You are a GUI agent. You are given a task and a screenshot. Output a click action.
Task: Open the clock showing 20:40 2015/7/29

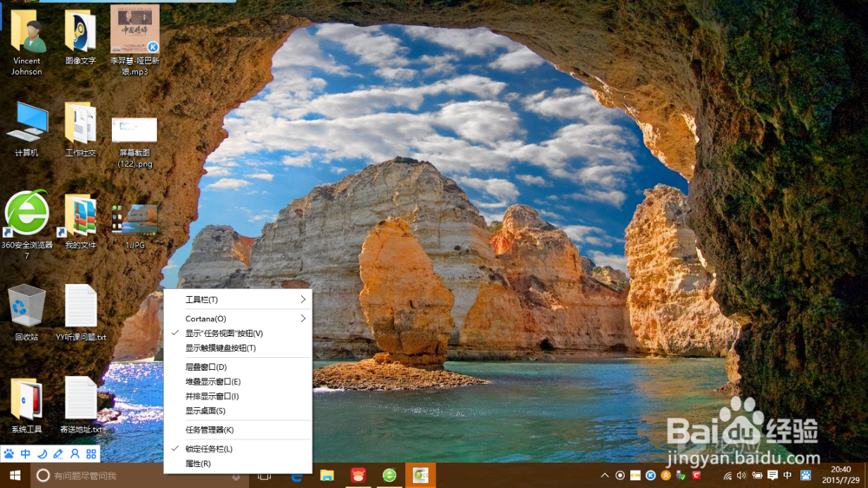click(x=840, y=475)
